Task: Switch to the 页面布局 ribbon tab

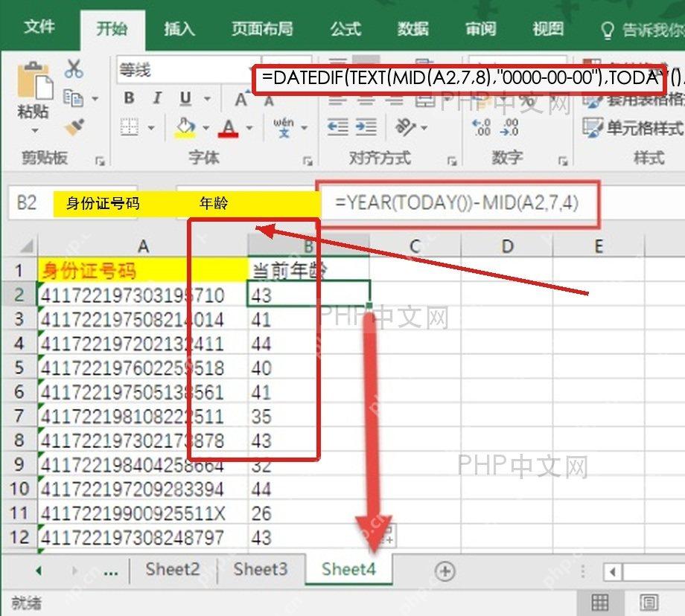Action: (262, 29)
